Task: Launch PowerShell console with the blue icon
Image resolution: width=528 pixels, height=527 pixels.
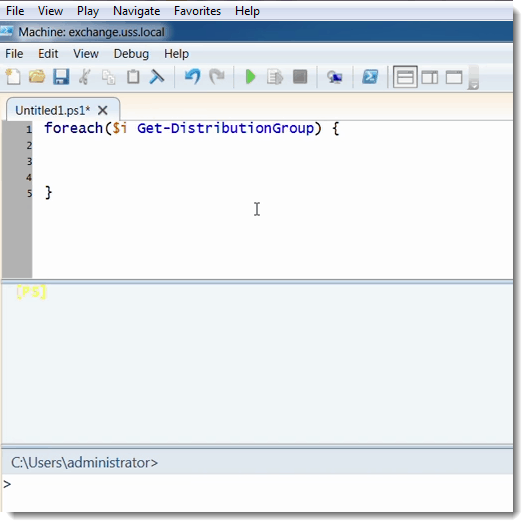Action: point(370,77)
